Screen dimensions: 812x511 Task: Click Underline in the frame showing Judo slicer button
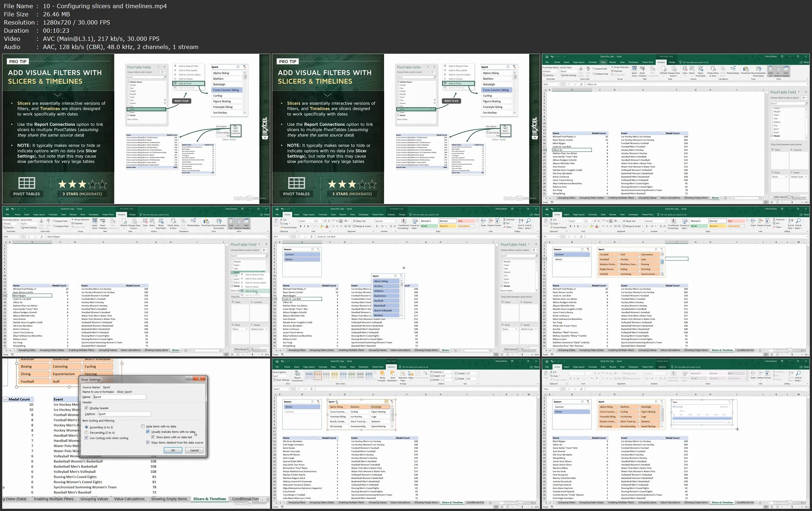pos(578,226)
